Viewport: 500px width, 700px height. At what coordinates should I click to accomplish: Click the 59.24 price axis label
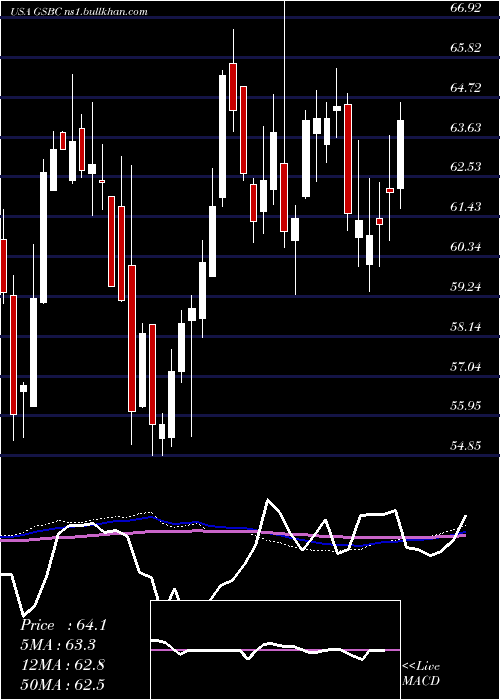[466, 287]
